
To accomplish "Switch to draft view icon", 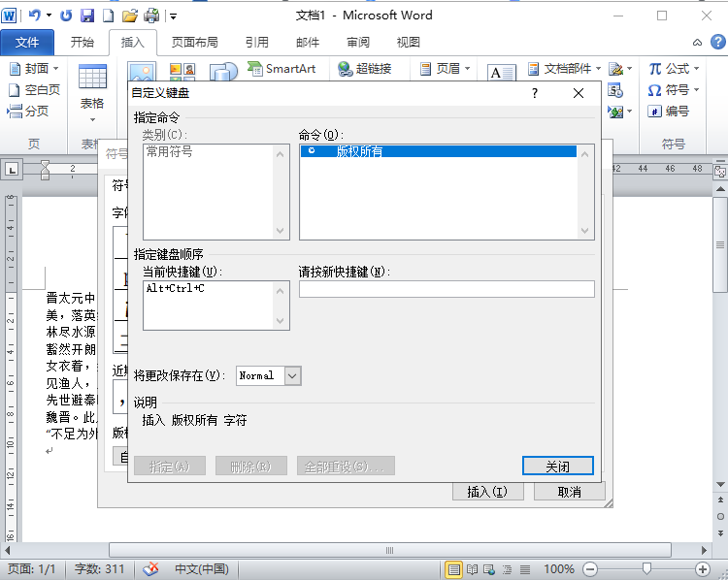I will (x=524, y=569).
